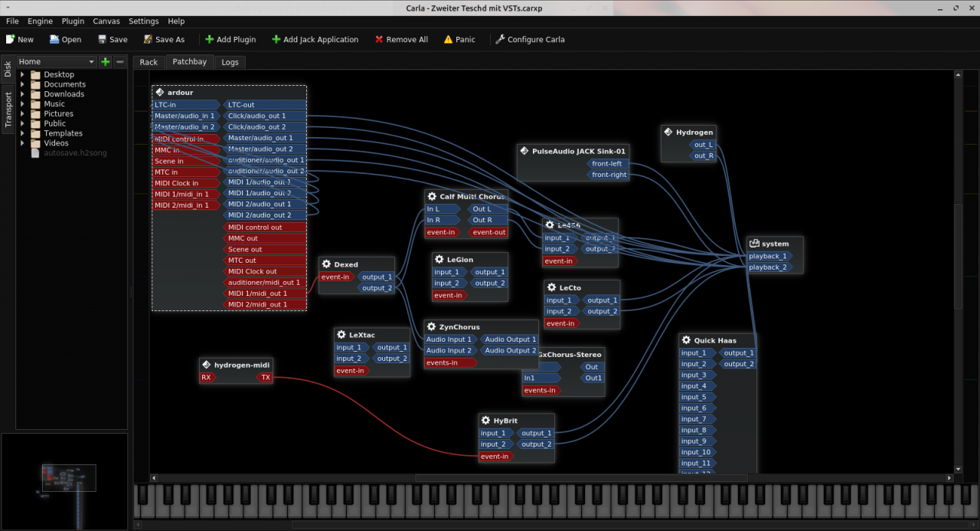The width and height of the screenshot is (980, 531).
Task: Click the input_3 port on Quick Haas
Action: [x=697, y=375]
